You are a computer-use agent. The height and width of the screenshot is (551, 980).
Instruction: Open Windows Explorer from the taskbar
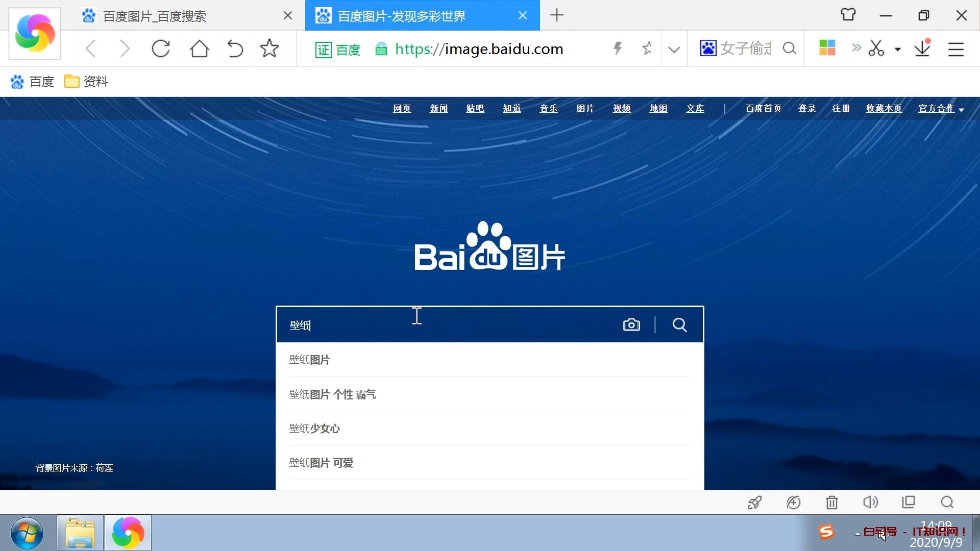pyautogui.click(x=80, y=533)
